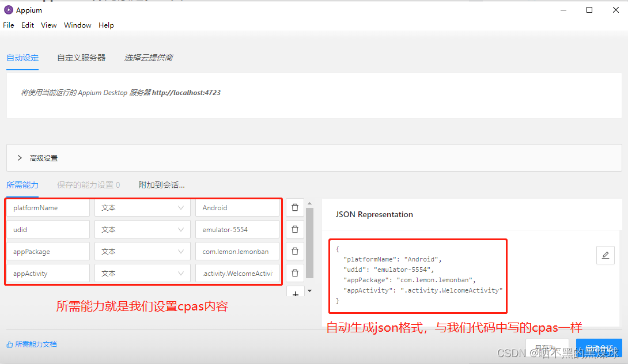This screenshot has width=628, height=364.
Task: Click the appPackage name field
Action: [48, 252]
